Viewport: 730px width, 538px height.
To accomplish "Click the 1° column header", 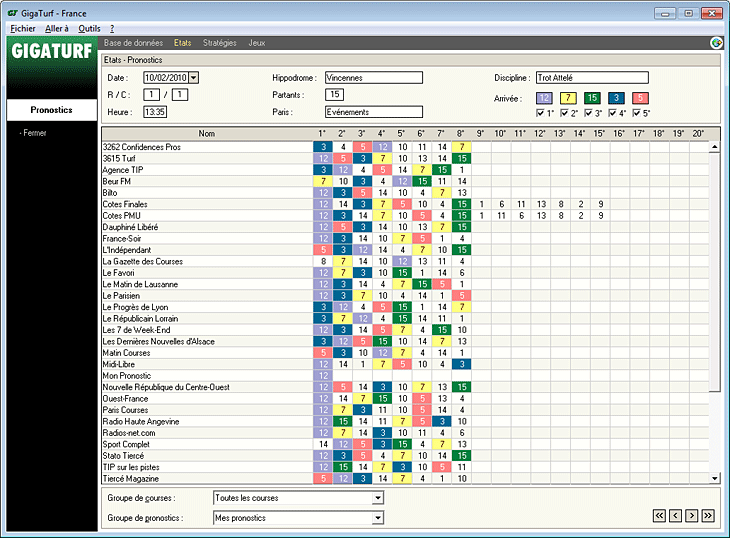I will pos(322,134).
